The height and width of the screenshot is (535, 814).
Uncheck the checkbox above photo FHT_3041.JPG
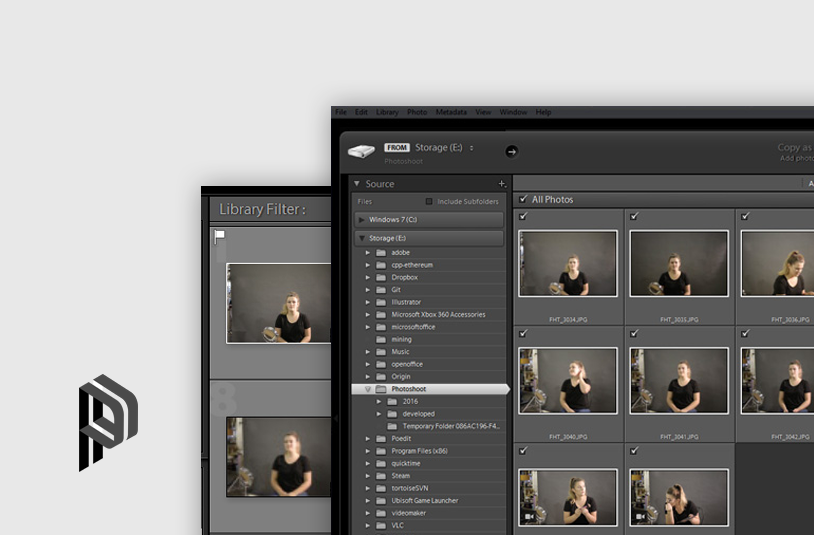tap(634, 333)
